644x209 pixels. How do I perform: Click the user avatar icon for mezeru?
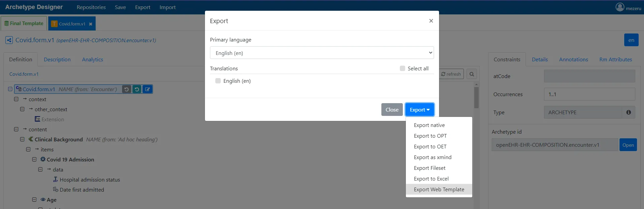[x=620, y=7]
